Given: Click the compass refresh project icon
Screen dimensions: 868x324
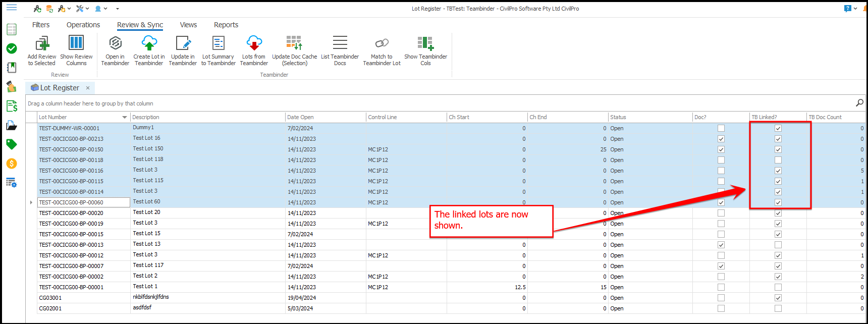Looking at the screenshot, I should [x=37, y=9].
